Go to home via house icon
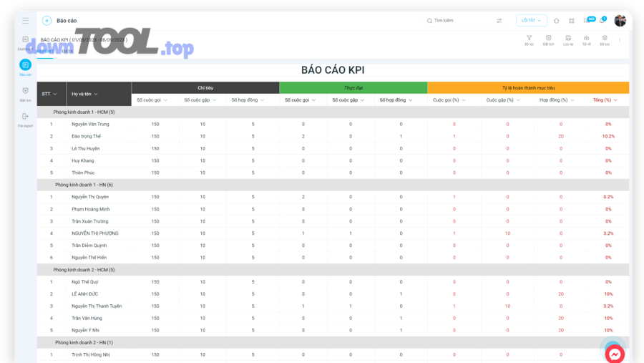 pos(556,21)
